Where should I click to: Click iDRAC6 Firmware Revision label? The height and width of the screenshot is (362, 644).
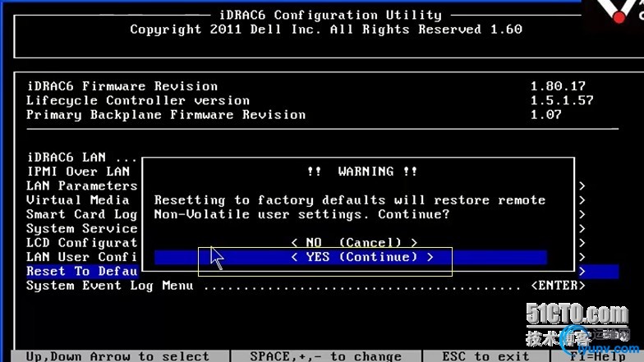pos(122,86)
